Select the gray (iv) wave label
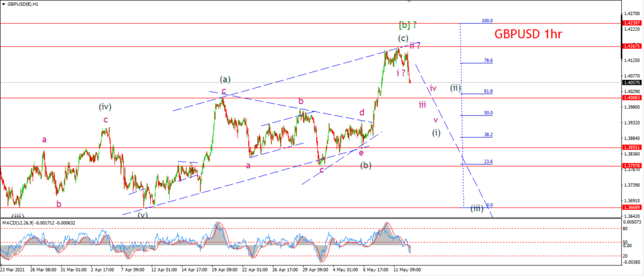This screenshot has height=276, width=644. (x=105, y=108)
